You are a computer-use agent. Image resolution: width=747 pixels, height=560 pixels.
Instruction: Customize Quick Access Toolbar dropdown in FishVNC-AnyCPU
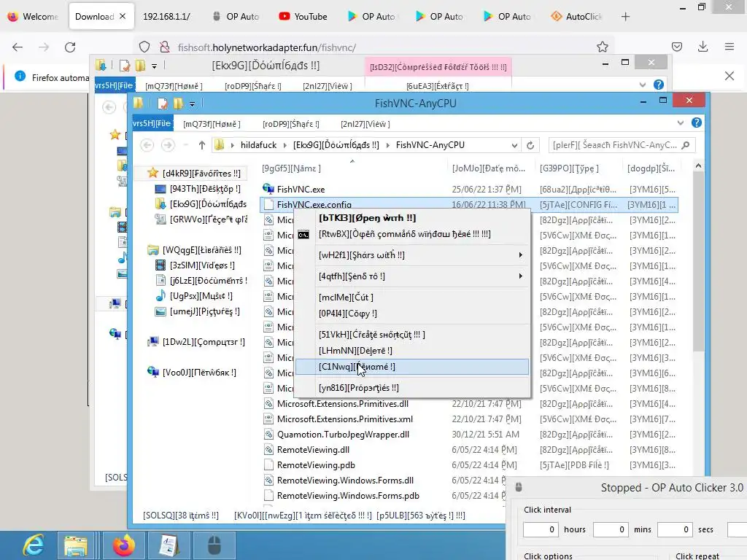[x=192, y=104]
